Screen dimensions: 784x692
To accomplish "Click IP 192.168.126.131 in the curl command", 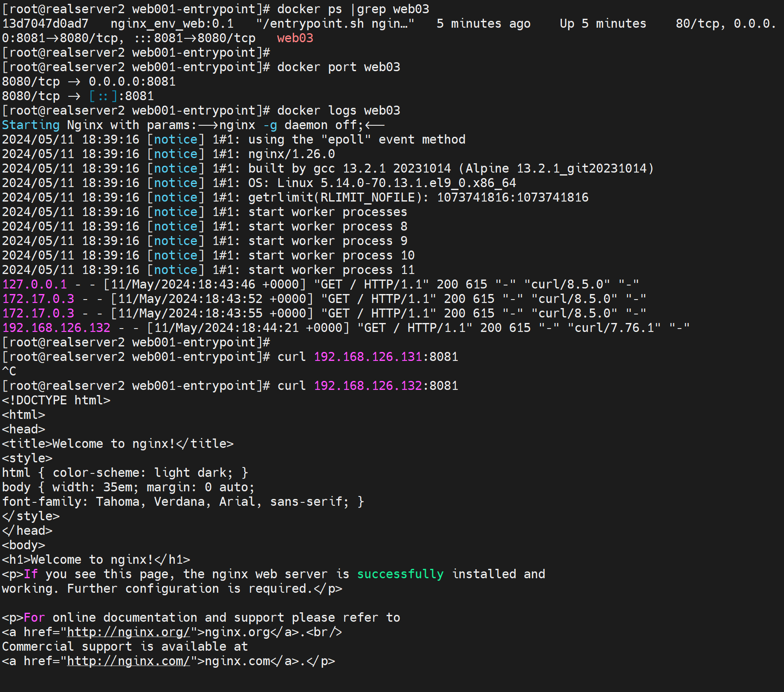I will point(367,357).
